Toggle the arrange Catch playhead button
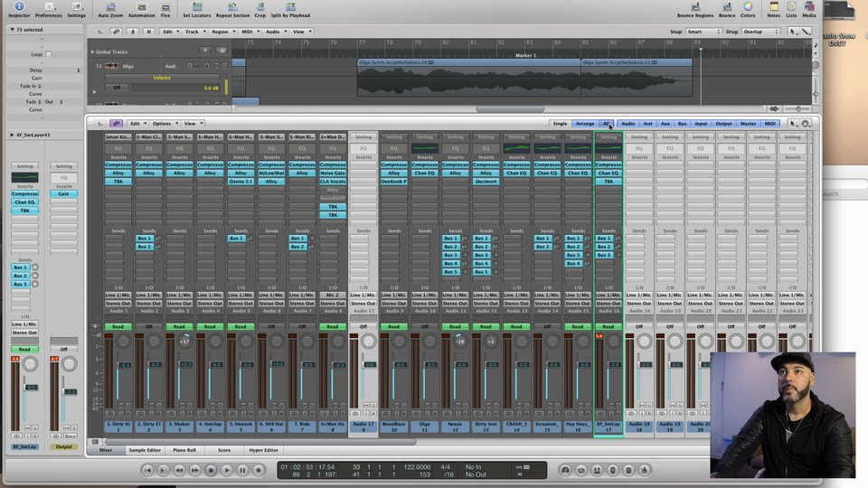Screen dimensions: 868x488 132,32
